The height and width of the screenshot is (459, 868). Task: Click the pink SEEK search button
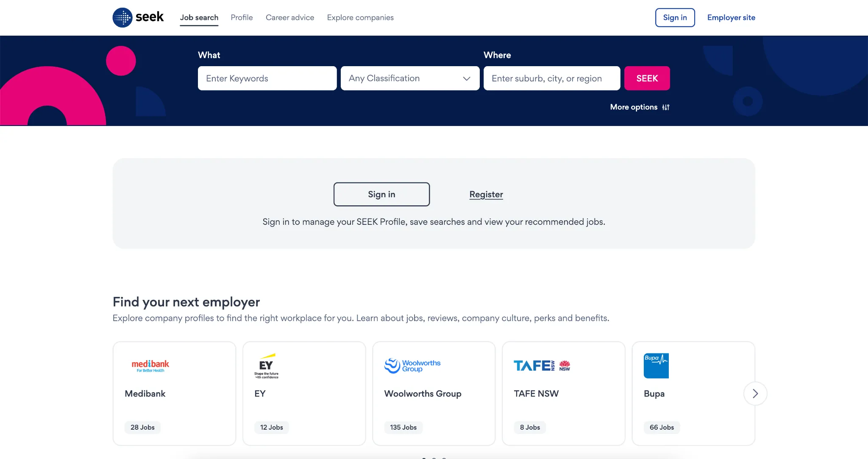tap(647, 78)
